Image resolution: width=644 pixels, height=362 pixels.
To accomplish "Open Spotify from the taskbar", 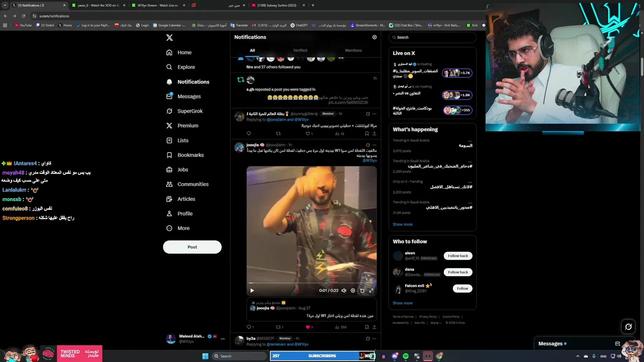I will click(406, 356).
